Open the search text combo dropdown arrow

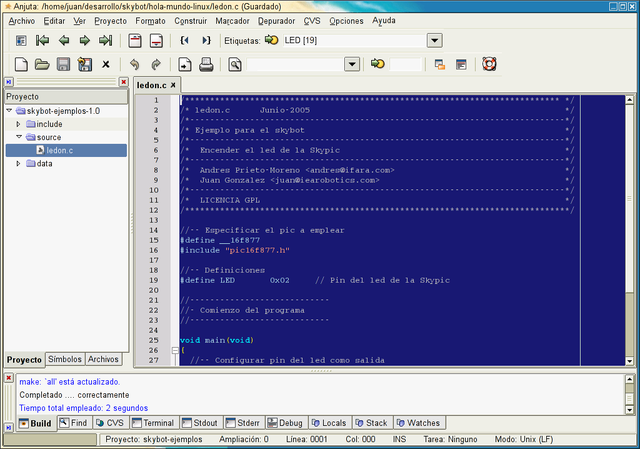tap(352, 64)
